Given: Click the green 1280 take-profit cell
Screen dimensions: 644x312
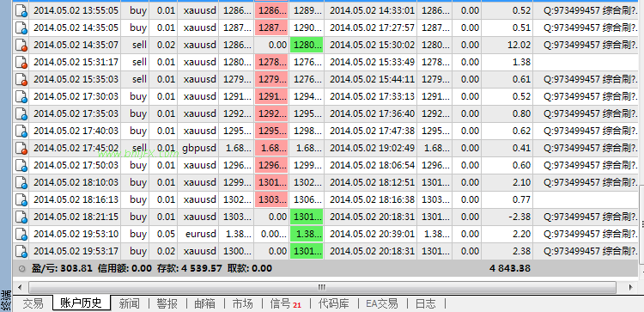Looking at the screenshot, I should pyautogui.click(x=307, y=45).
